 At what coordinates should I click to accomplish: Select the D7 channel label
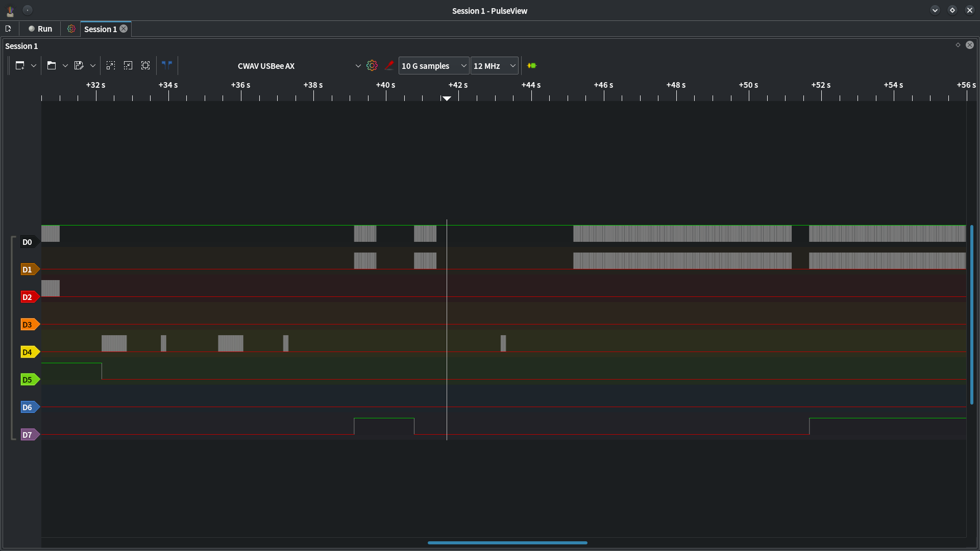tap(30, 435)
